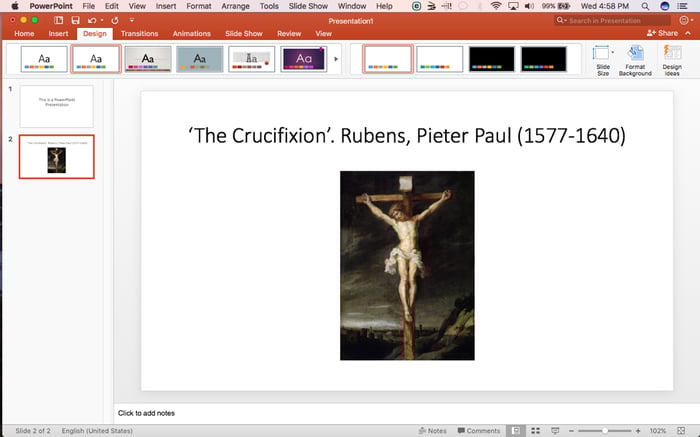Click English (United States) language indicator
This screenshot has height=437, width=700.
pos(97,431)
